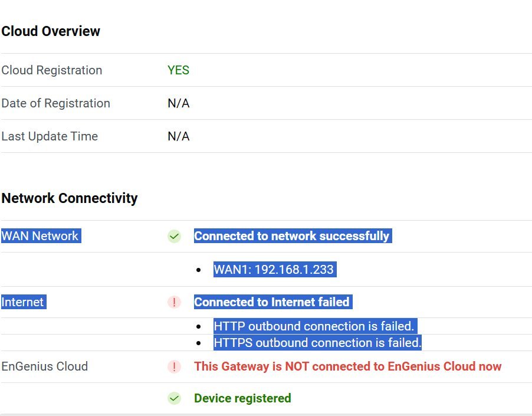Click the EnGenius Cloud label
The width and height of the screenshot is (532, 416).
click(45, 366)
